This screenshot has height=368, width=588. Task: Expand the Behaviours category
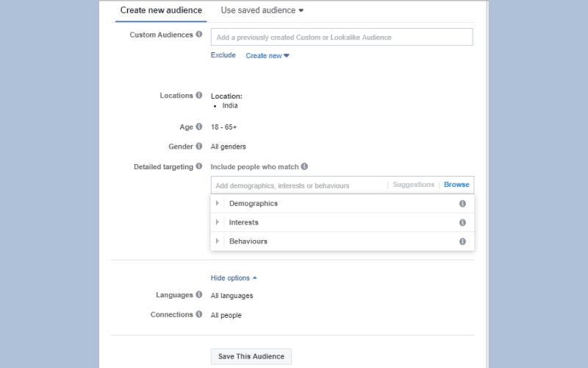(218, 241)
